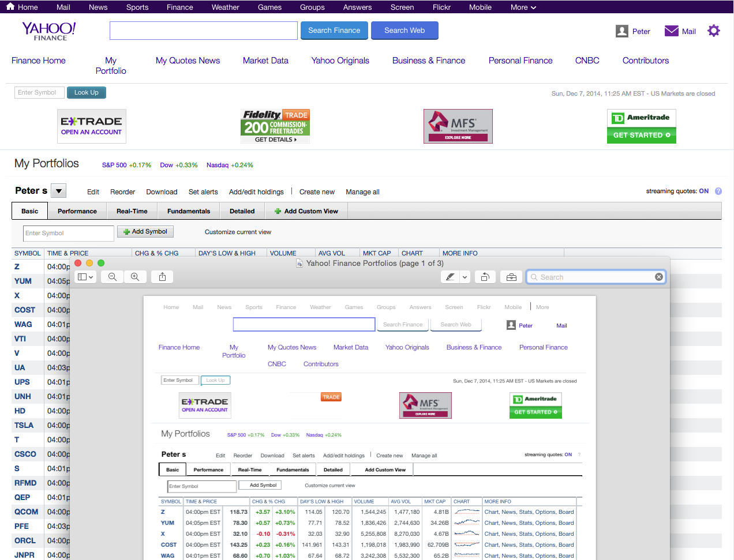This screenshot has height=560, width=734.
Task: Rotate the page using the rotate icon
Action: (x=485, y=277)
